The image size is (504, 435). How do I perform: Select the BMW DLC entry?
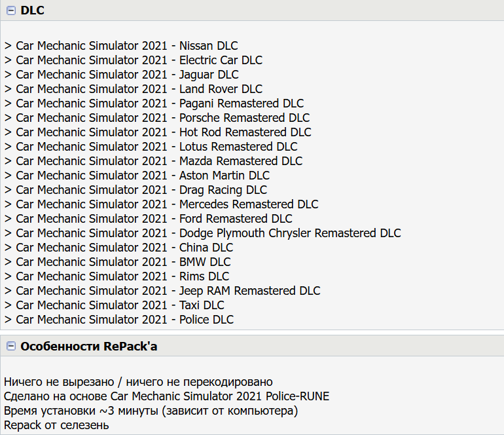[118, 262]
